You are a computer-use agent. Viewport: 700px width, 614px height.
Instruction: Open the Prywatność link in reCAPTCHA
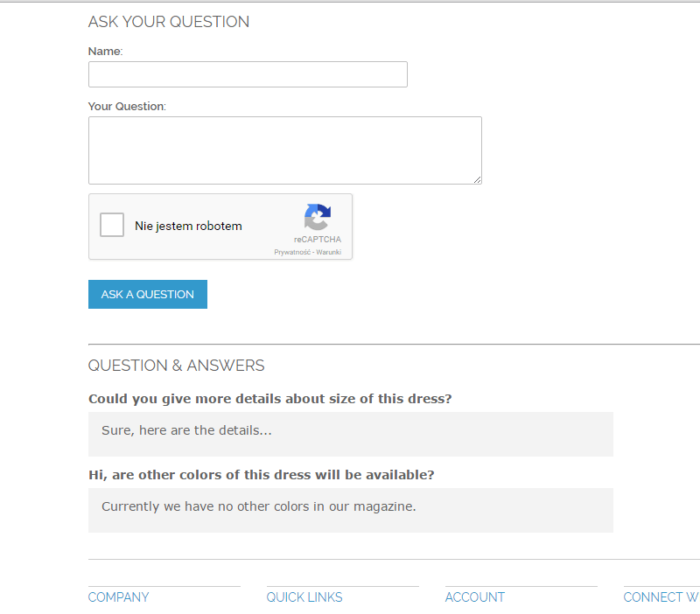click(292, 252)
